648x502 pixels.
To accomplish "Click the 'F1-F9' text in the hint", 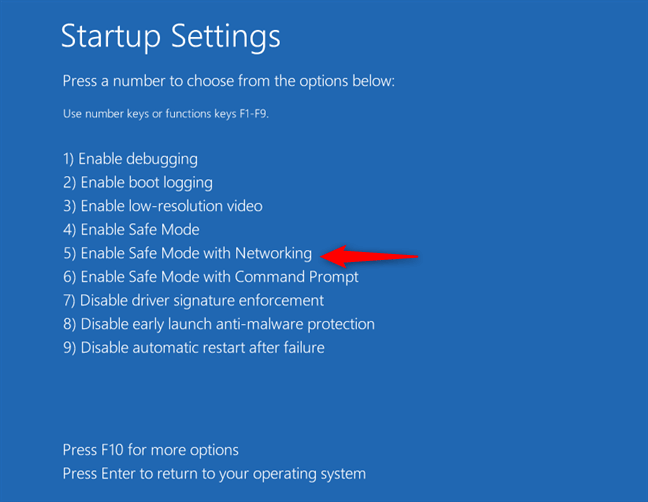I will (250, 114).
